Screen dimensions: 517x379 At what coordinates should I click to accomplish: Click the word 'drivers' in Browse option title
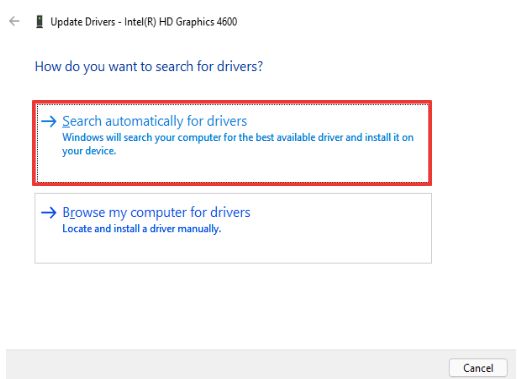230,212
